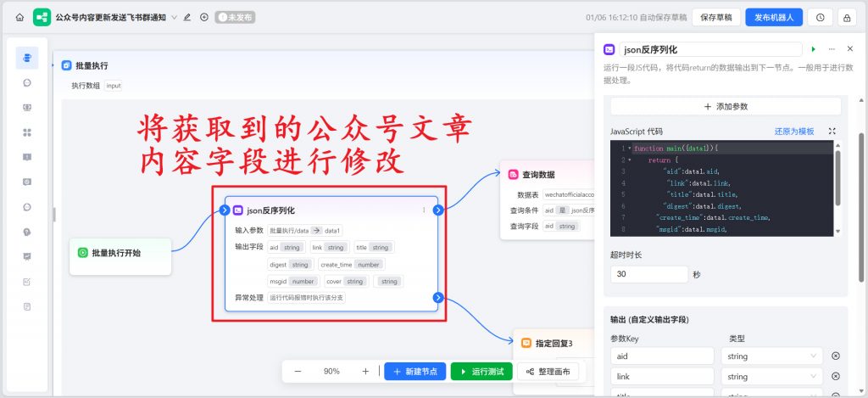Click the code editor vertical scrollbar

837,178
